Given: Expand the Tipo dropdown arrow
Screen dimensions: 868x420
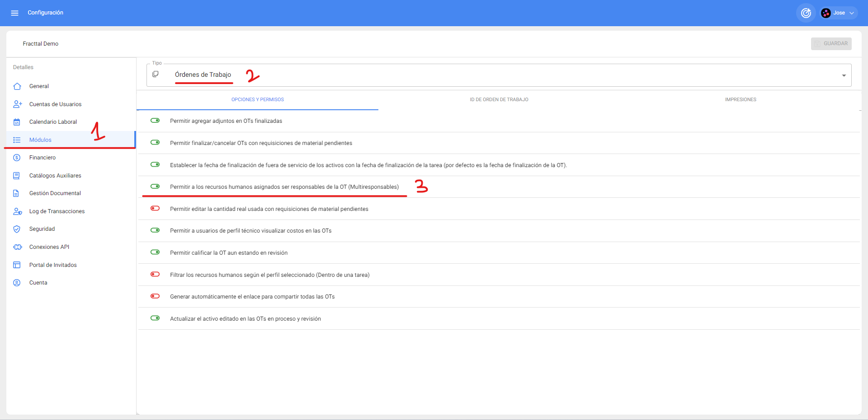Looking at the screenshot, I should [844, 75].
